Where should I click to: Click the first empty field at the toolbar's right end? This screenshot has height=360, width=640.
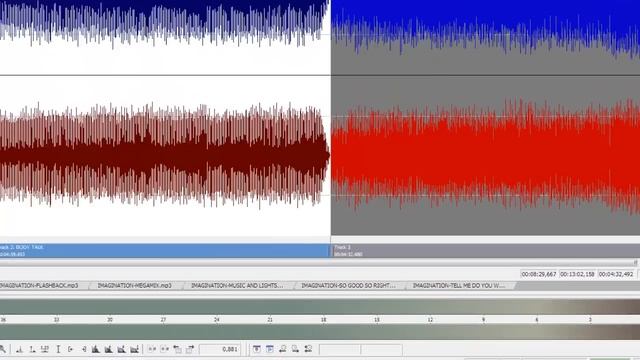(x=340, y=350)
